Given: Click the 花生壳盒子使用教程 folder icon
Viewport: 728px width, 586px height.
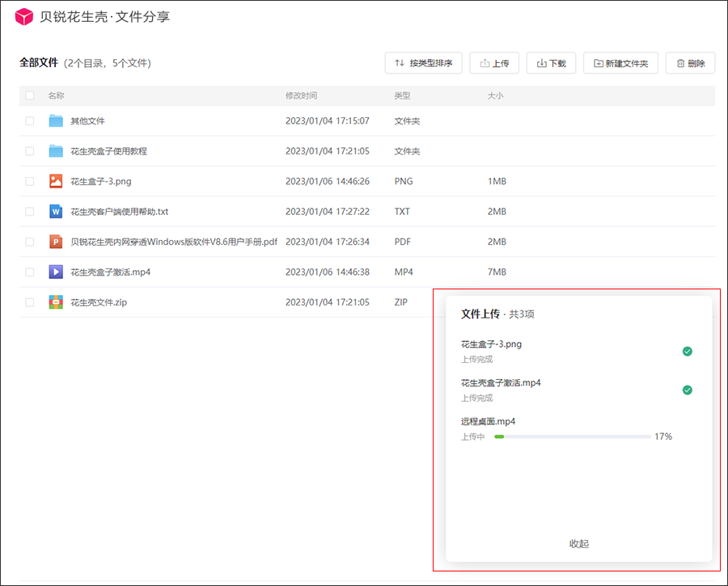Looking at the screenshot, I should click(x=56, y=151).
